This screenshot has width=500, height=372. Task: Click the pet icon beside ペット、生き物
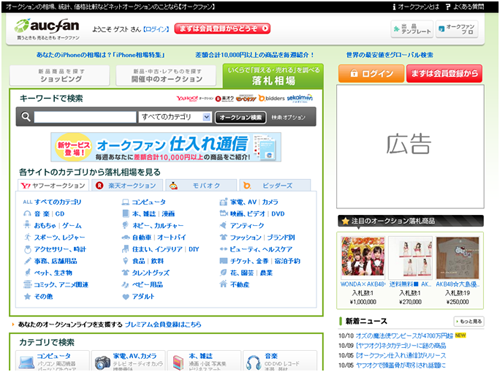[x=27, y=273]
